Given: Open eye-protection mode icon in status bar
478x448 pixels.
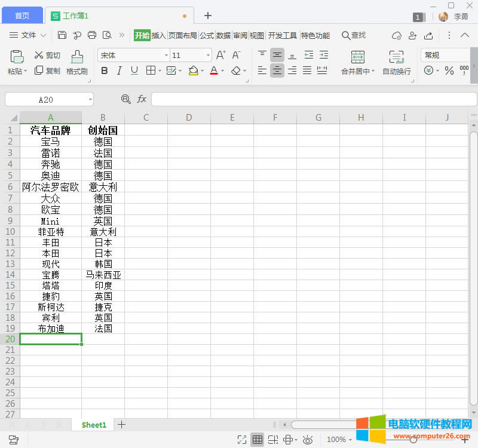Looking at the screenshot, I should coord(308,440).
